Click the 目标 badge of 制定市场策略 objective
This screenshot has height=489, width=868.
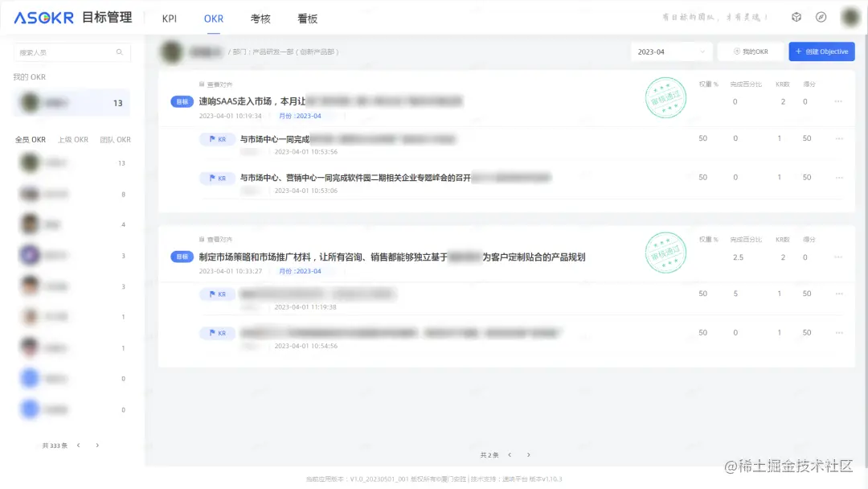coord(182,257)
